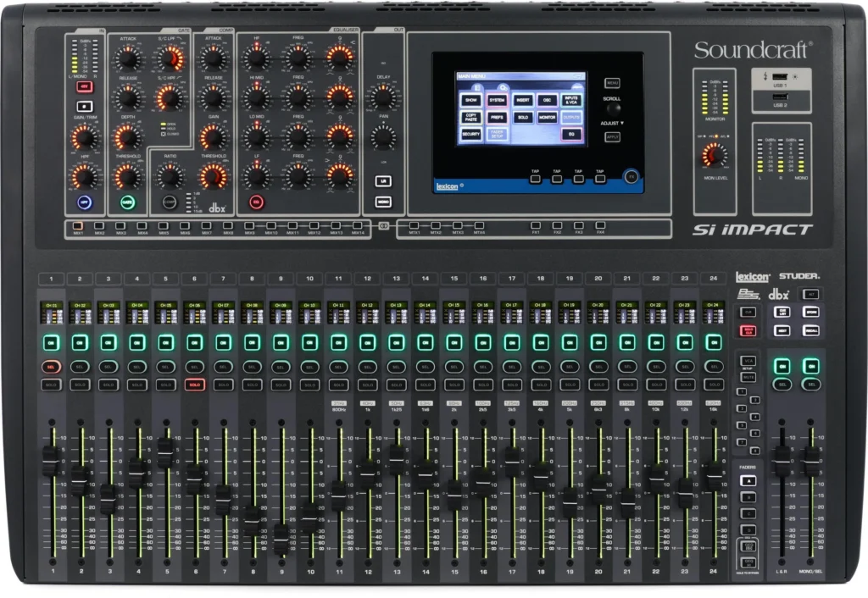Tap COPY/PASTE in the main menu

pos(470,118)
